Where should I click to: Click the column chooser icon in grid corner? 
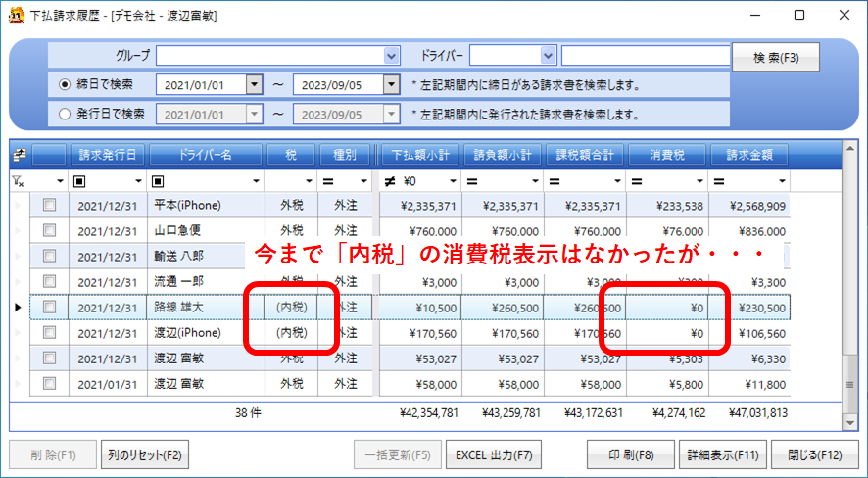click(19, 155)
